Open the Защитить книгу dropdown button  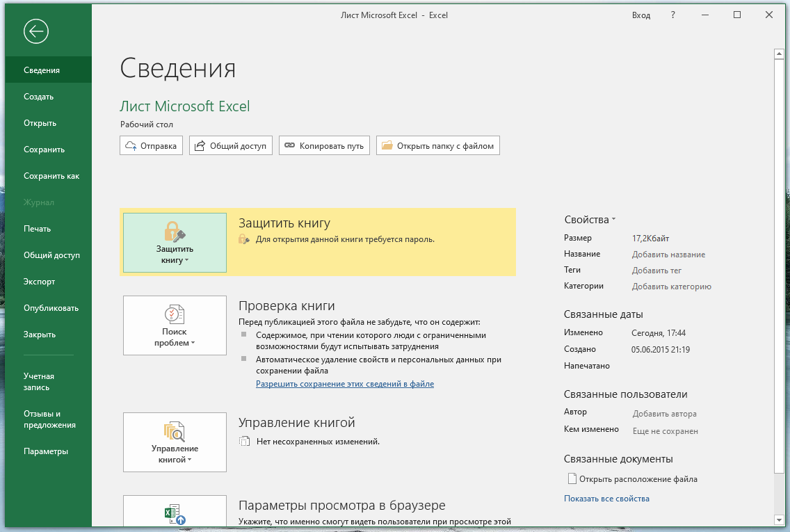pos(175,243)
